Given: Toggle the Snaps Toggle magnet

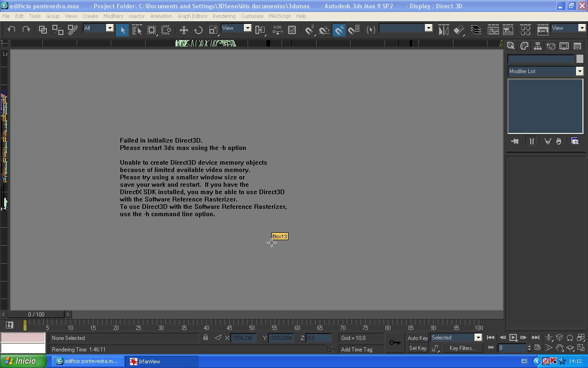Looking at the screenshot, I should [x=310, y=30].
